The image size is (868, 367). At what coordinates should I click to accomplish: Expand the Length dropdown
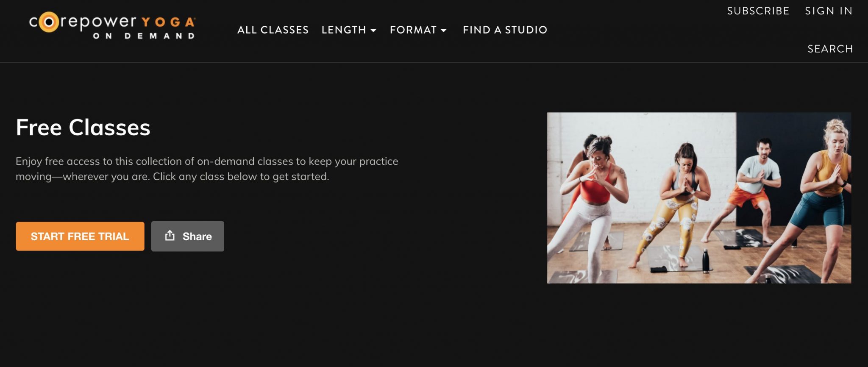[349, 30]
